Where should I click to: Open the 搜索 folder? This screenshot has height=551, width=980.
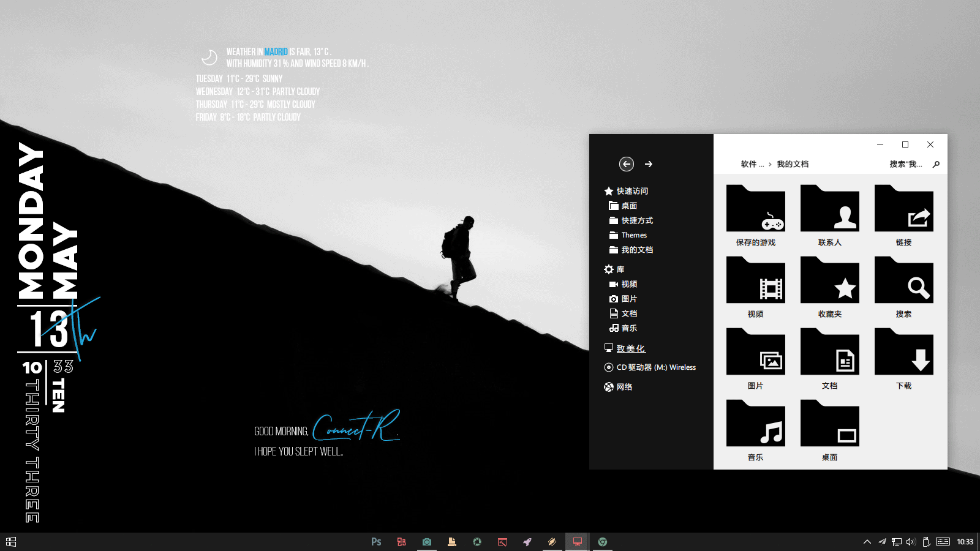coord(903,287)
